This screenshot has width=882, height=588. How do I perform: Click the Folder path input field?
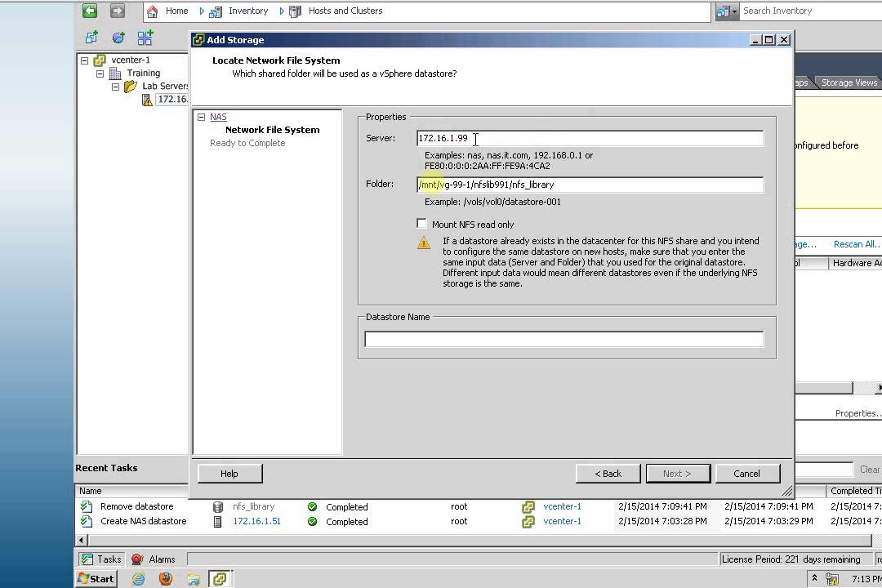click(x=590, y=185)
